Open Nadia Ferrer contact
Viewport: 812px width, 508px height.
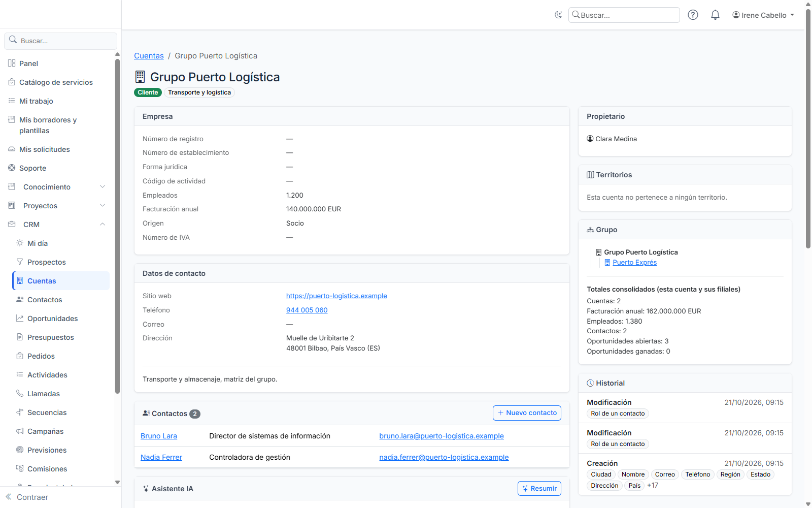click(x=161, y=458)
